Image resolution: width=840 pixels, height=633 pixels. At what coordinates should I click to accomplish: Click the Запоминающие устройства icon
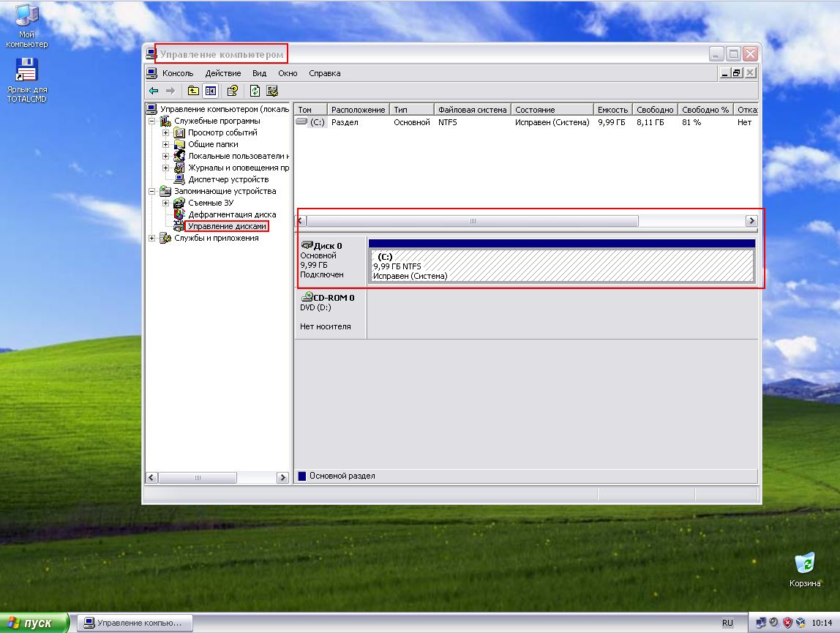point(165,191)
